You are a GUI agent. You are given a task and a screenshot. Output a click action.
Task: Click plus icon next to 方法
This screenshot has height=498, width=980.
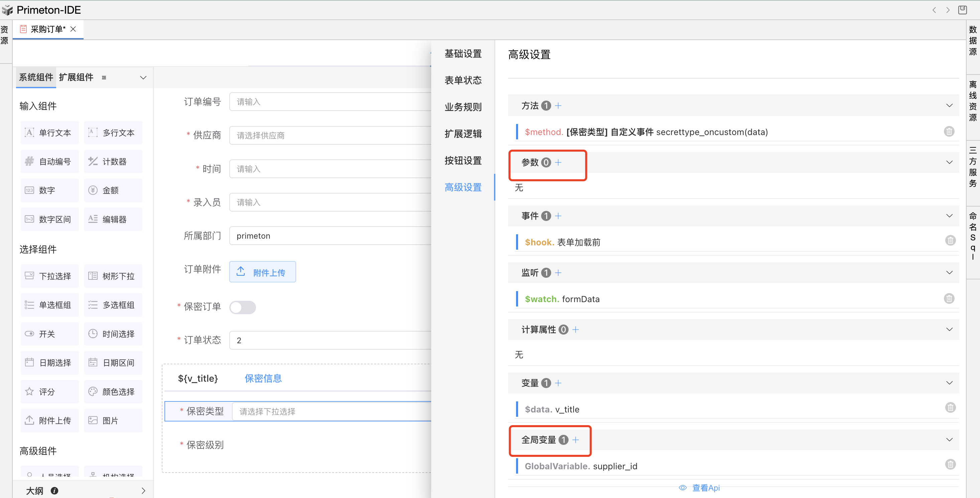(558, 106)
